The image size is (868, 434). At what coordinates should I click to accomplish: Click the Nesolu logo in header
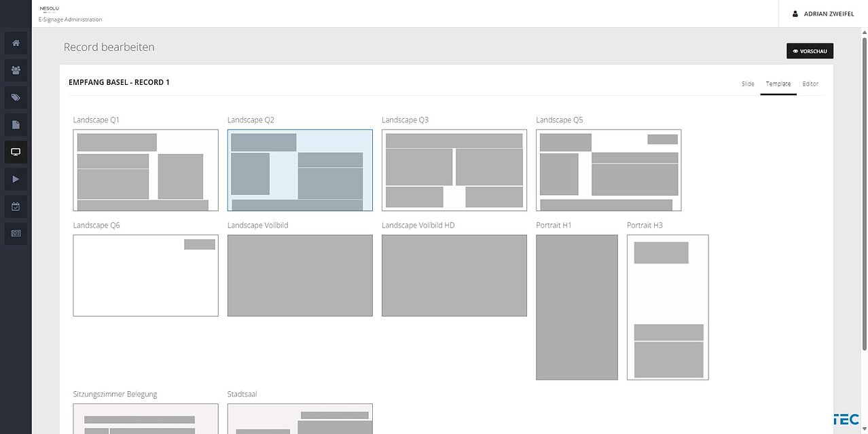[50, 9]
